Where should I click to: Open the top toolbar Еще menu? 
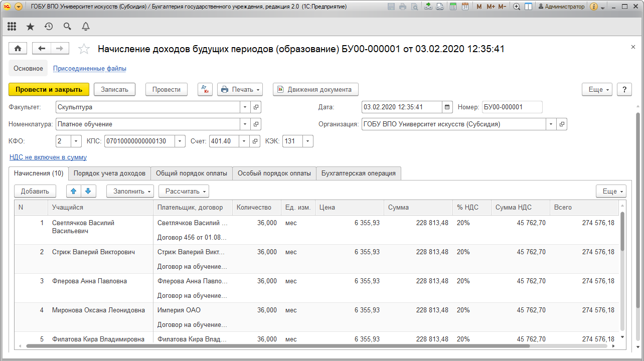point(597,89)
